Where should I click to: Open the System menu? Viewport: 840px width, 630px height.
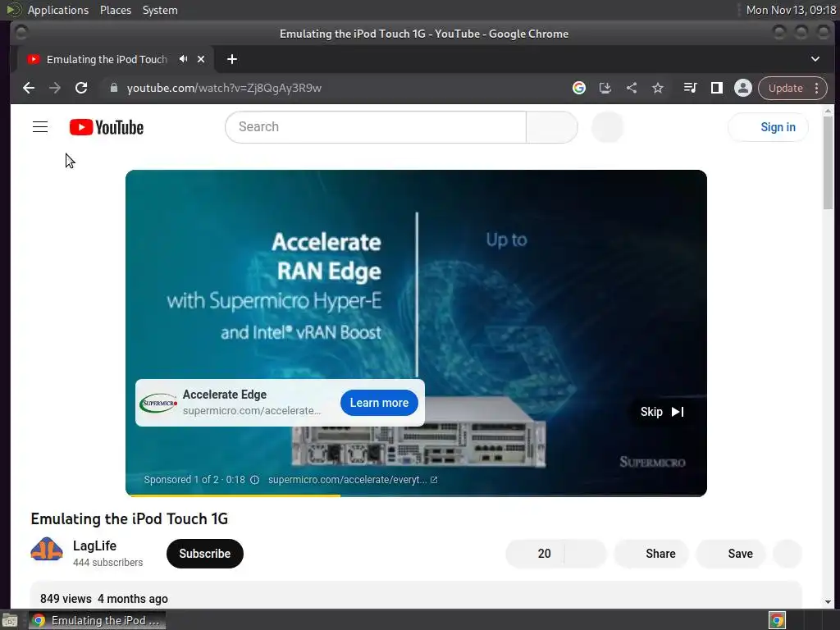160,10
